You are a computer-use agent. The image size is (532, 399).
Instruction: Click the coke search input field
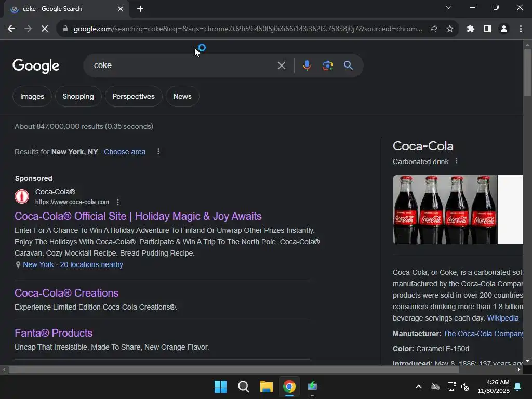point(183,65)
